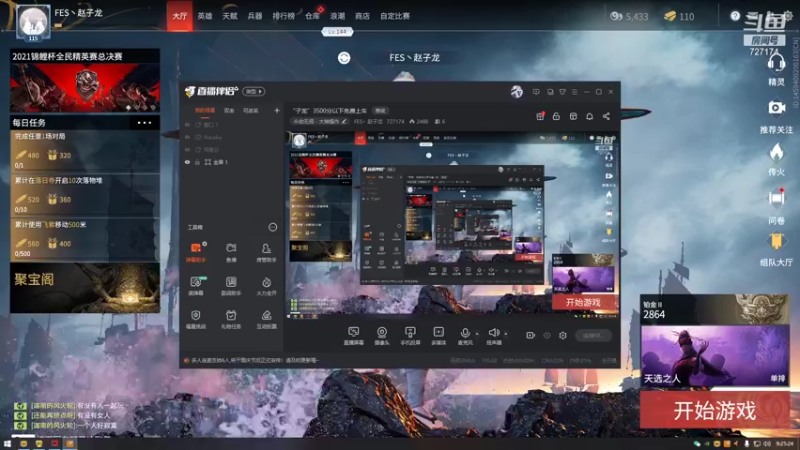Toggle the lock icon beside the gift box
Screen dimensions: 800x450
(556, 116)
